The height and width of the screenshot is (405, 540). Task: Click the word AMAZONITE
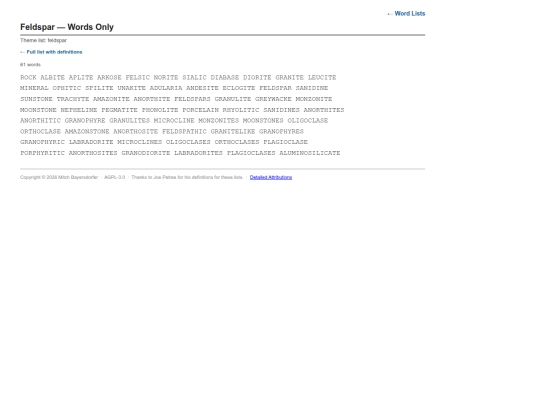point(111,99)
